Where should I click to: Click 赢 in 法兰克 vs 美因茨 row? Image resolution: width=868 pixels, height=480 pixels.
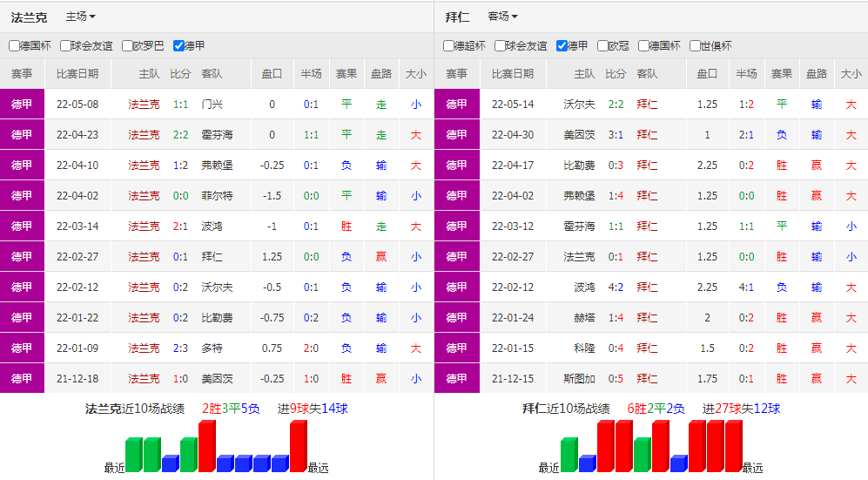[381, 379]
